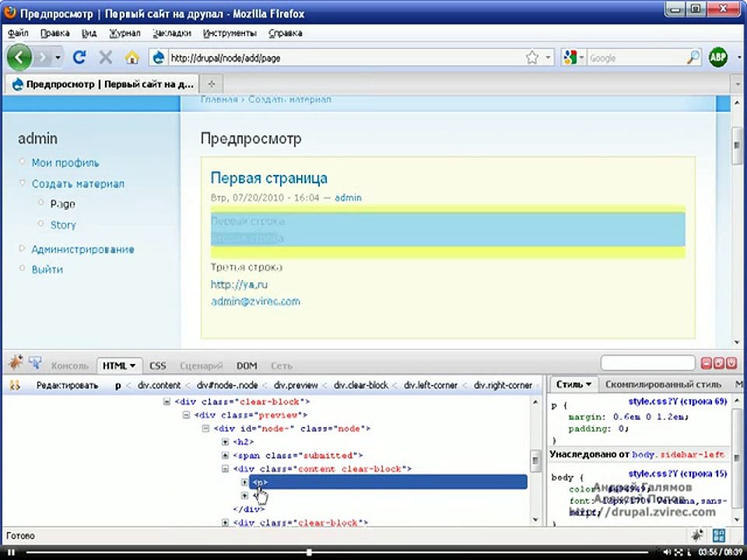Open the back/forward history dropdown
Viewport: 747px width, 560px height.
[x=58, y=58]
